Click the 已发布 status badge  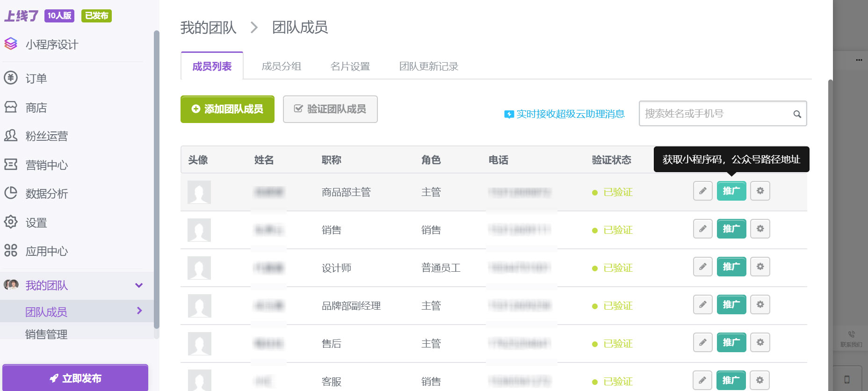(x=96, y=15)
